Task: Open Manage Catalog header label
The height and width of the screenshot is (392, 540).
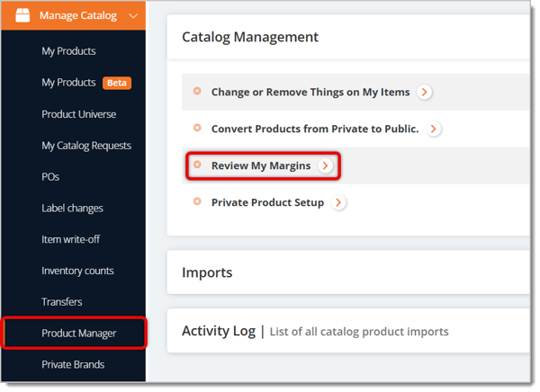Action: pos(78,16)
